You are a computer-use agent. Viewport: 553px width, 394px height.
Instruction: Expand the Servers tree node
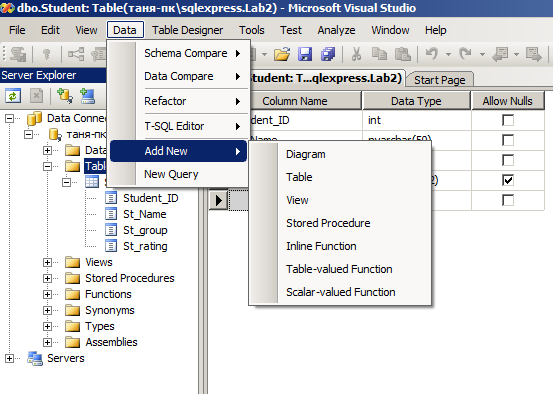tap(10, 359)
